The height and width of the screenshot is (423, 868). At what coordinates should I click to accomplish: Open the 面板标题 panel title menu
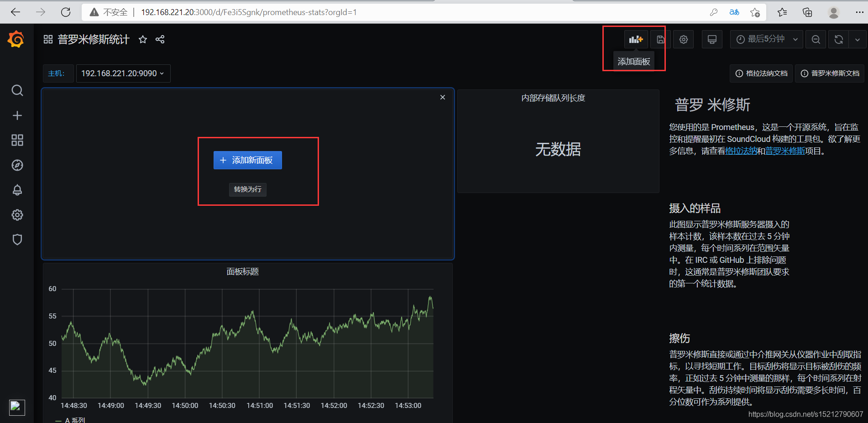point(243,272)
